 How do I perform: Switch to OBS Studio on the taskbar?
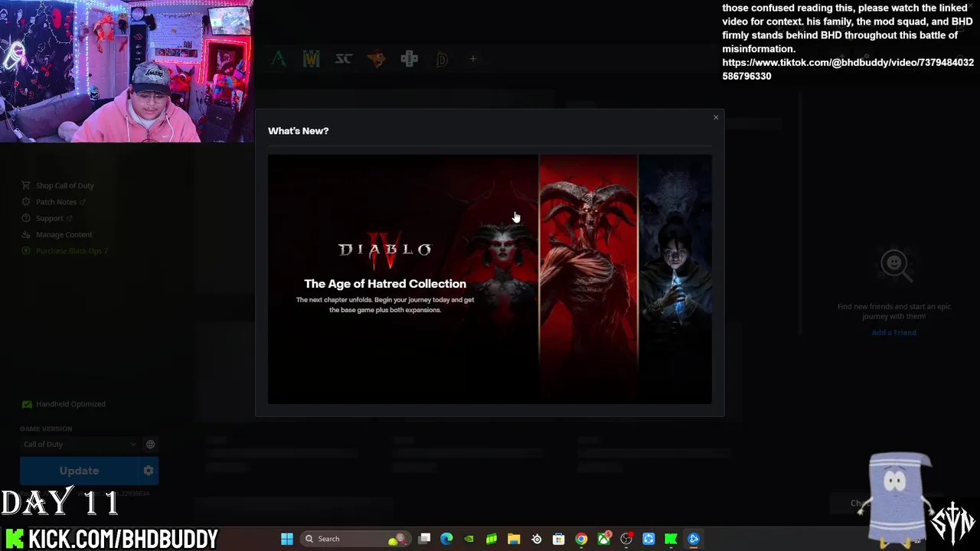click(x=626, y=539)
